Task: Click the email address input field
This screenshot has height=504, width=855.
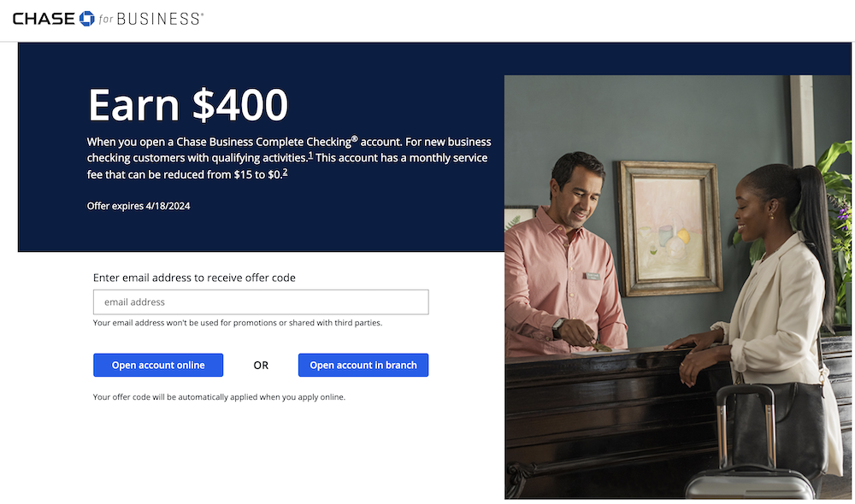Action: click(260, 302)
